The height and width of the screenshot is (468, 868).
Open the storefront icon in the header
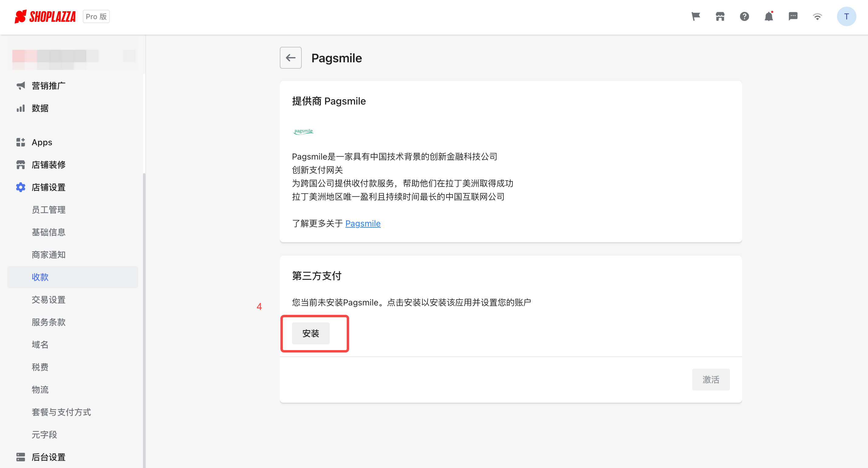click(x=720, y=16)
